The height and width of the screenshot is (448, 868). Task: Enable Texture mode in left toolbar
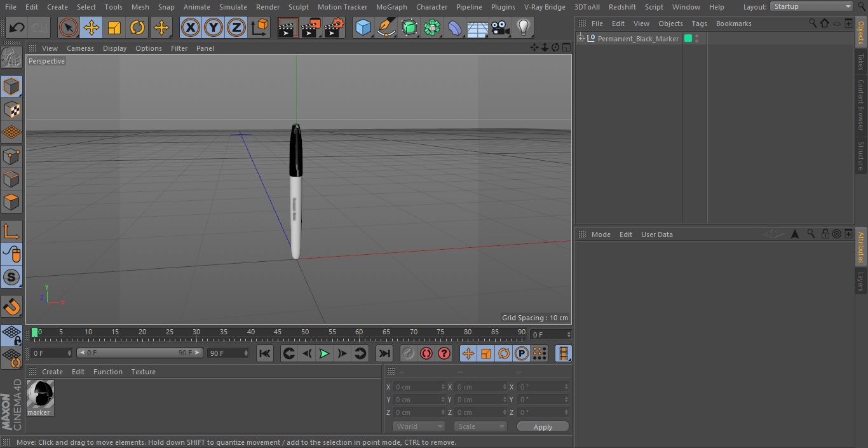coord(11,109)
